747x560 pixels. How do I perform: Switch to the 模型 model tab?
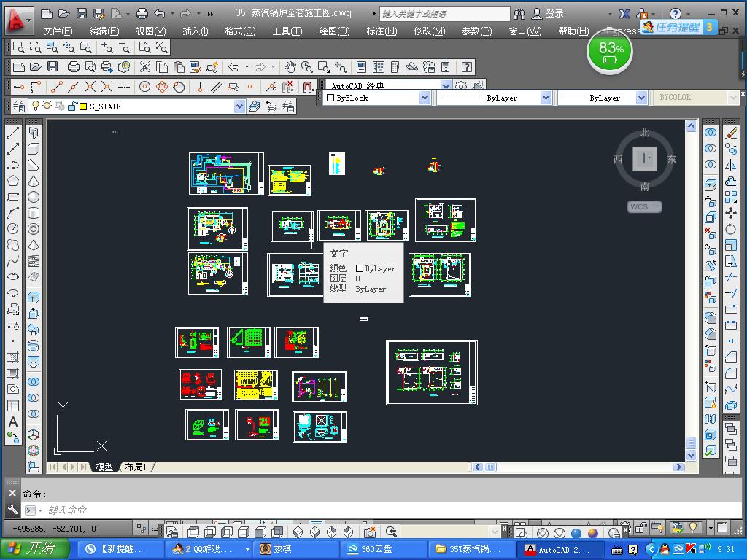point(104,467)
